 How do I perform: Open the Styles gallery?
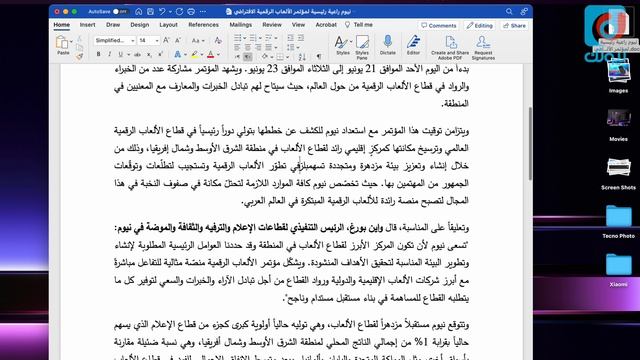click(x=342, y=45)
